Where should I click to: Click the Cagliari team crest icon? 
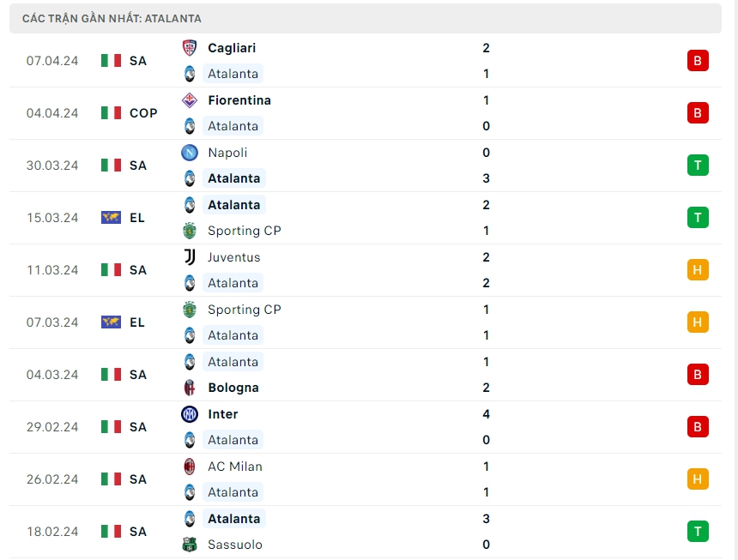(190, 48)
